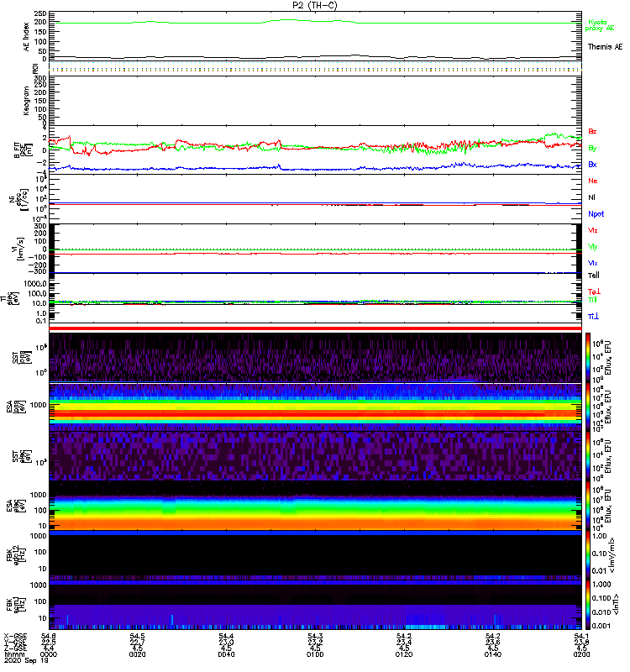Select the blue "Npot" legend label

tap(596, 214)
